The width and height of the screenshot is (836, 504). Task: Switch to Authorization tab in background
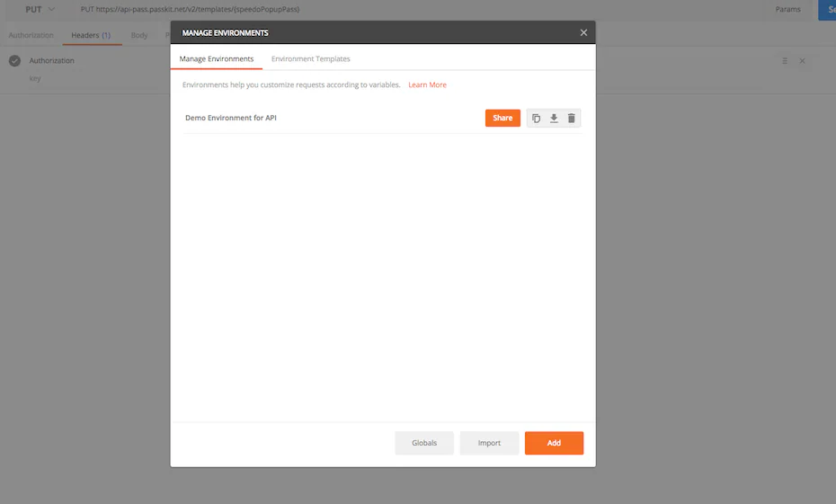point(31,35)
